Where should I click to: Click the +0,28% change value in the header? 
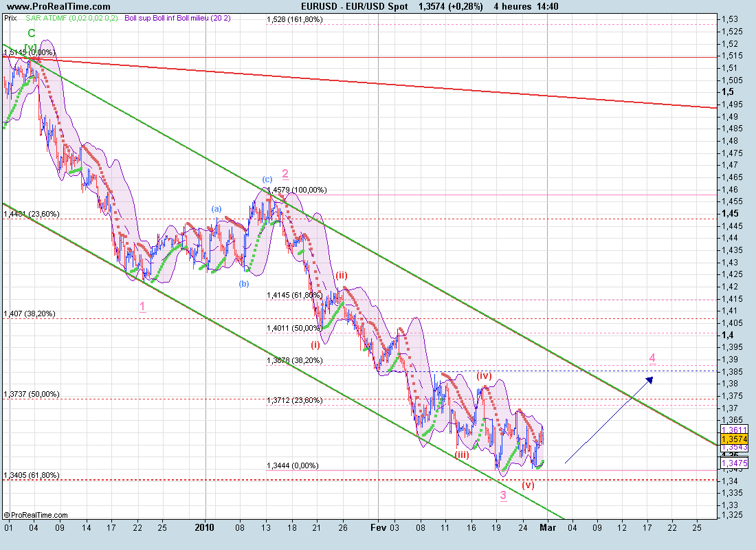click(x=465, y=7)
